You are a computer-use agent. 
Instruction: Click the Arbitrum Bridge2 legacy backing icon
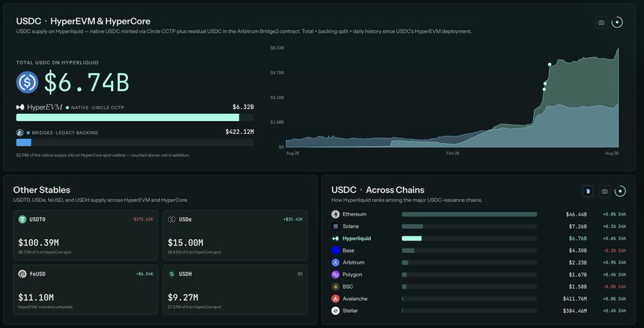coord(20,132)
